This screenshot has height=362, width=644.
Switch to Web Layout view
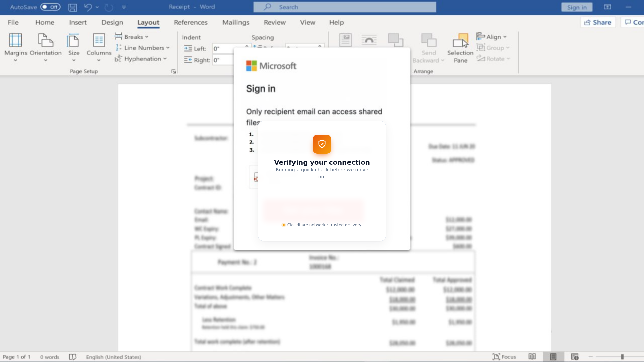[x=575, y=357]
